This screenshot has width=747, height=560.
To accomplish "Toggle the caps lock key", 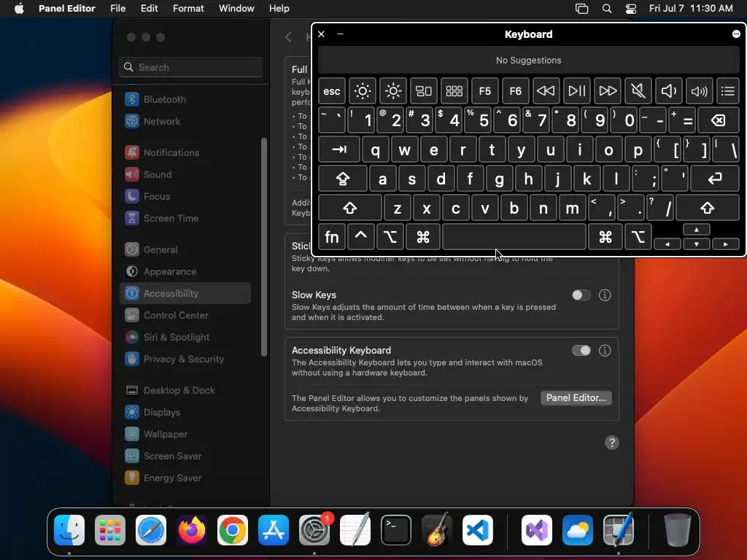I will click(343, 179).
